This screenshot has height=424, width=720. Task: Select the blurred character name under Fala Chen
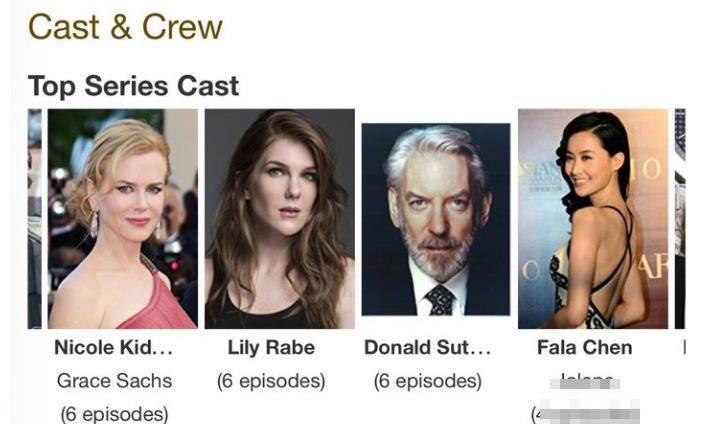pos(585,381)
